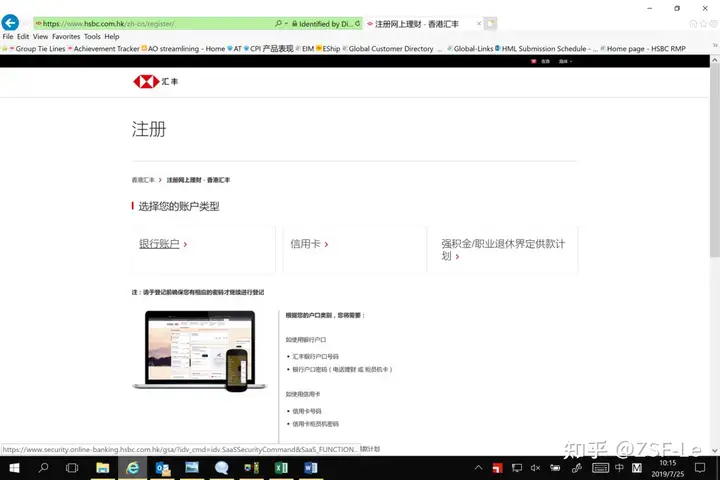
Task: Click the 强积金/职业退休界定供款计划 link
Action: tap(503, 249)
